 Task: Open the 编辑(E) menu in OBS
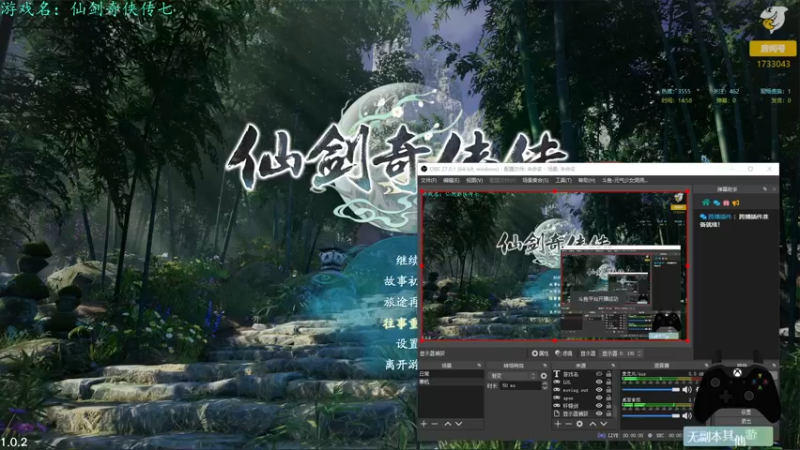tap(451, 180)
